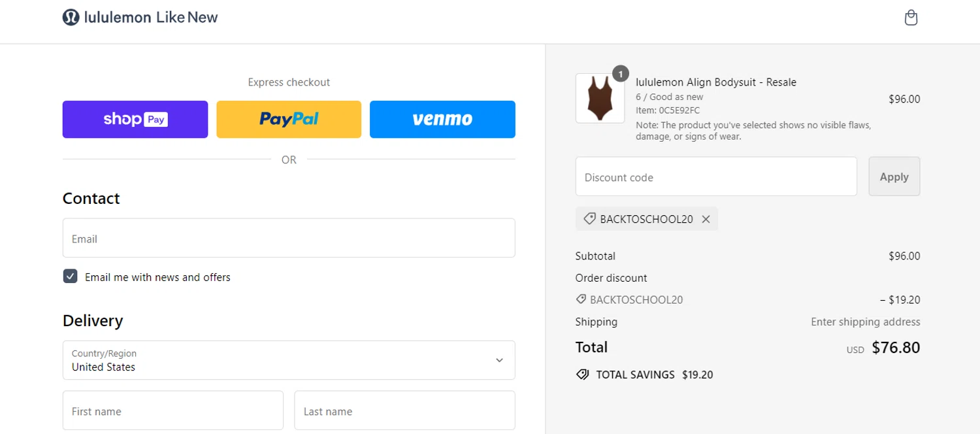Open the Country/Region dropdown
Screen dimensions: 980x434
coord(289,360)
